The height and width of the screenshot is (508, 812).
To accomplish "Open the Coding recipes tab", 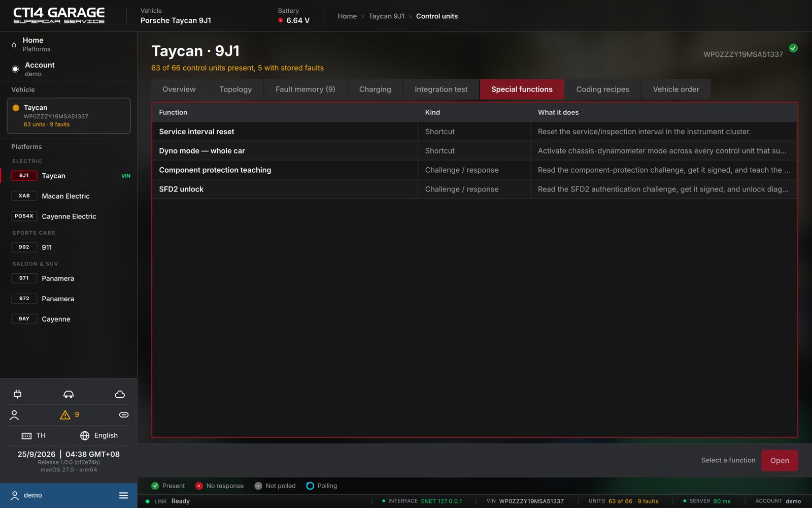I will [x=602, y=89].
